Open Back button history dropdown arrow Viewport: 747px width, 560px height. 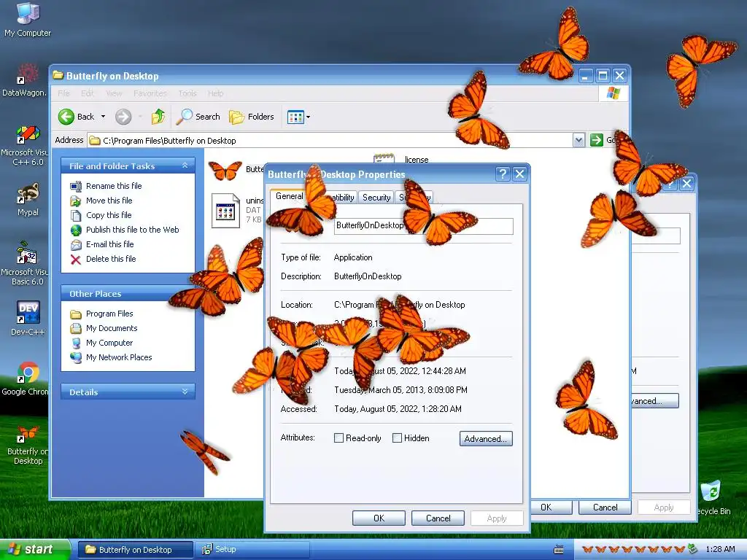point(104,117)
